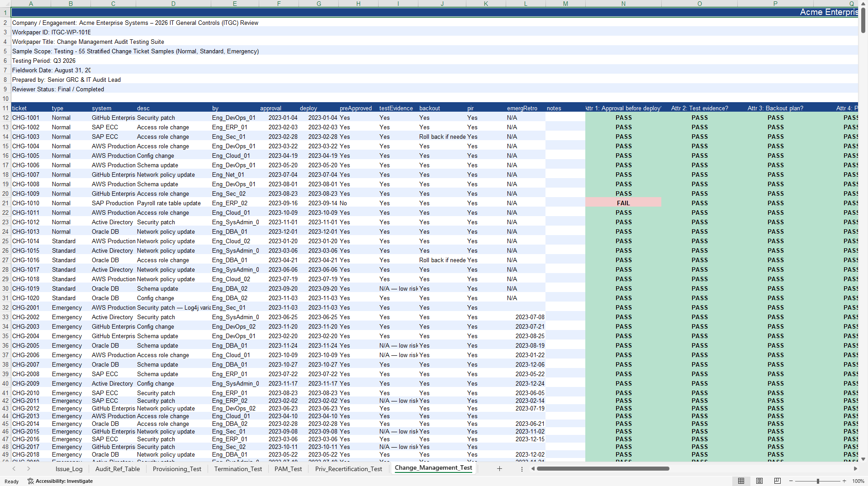The image size is (868, 486).
Task: Go to previous sheet tabs arrow
Action: (14, 469)
